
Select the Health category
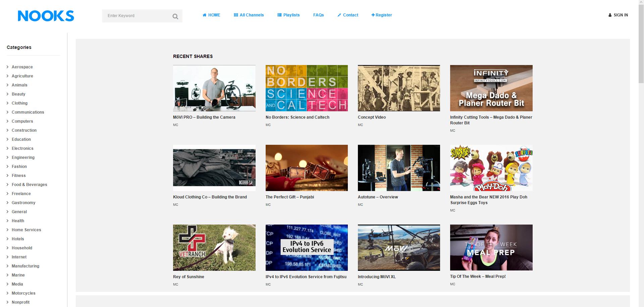[18, 221]
